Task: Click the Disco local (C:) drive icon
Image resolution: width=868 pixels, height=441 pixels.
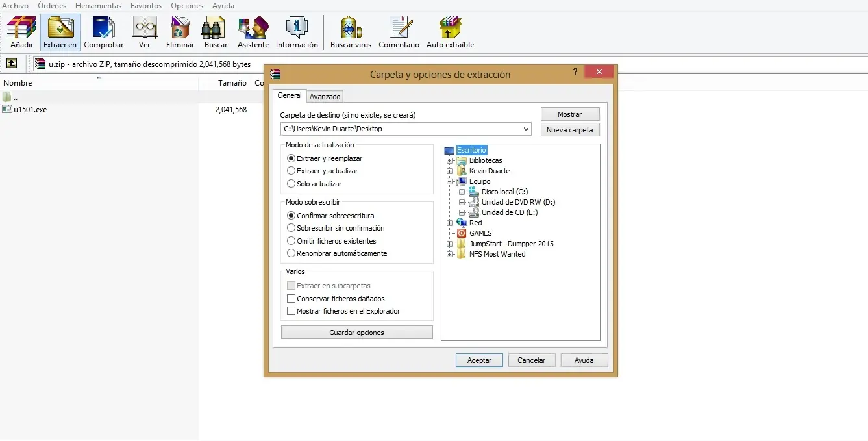Action: [x=474, y=192]
